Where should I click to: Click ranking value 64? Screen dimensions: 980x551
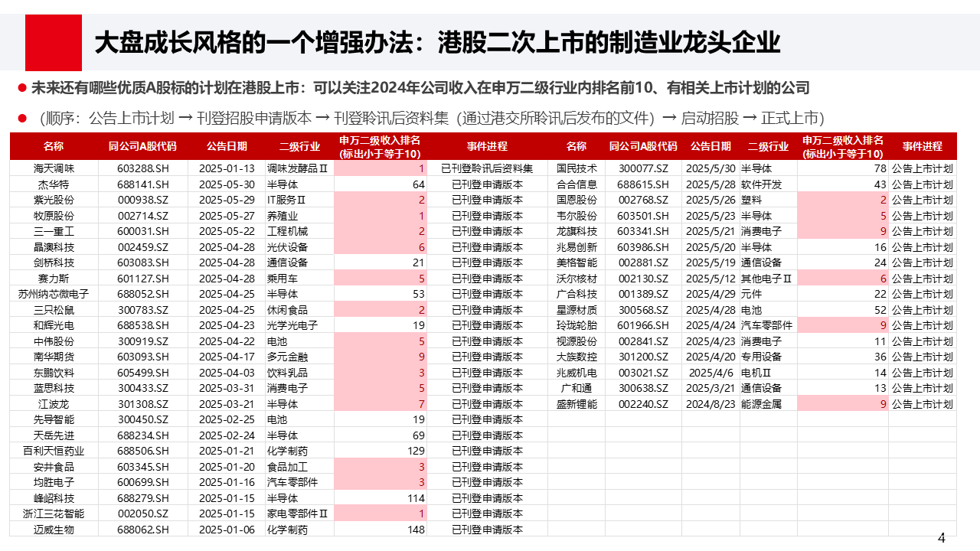click(418, 184)
